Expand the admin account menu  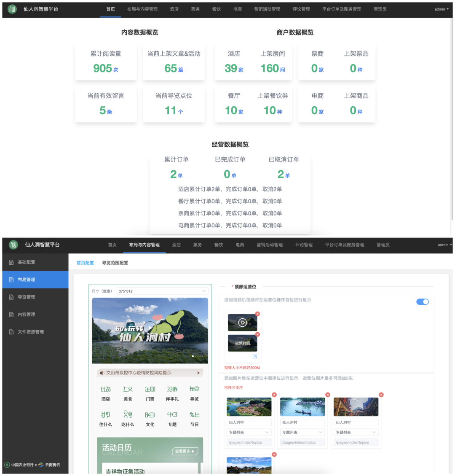point(443,245)
